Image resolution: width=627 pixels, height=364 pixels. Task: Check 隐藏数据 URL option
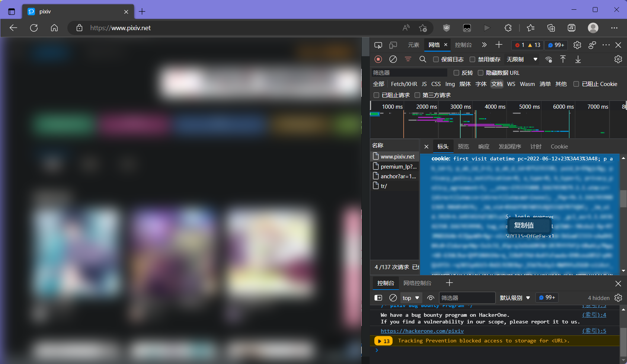click(481, 73)
